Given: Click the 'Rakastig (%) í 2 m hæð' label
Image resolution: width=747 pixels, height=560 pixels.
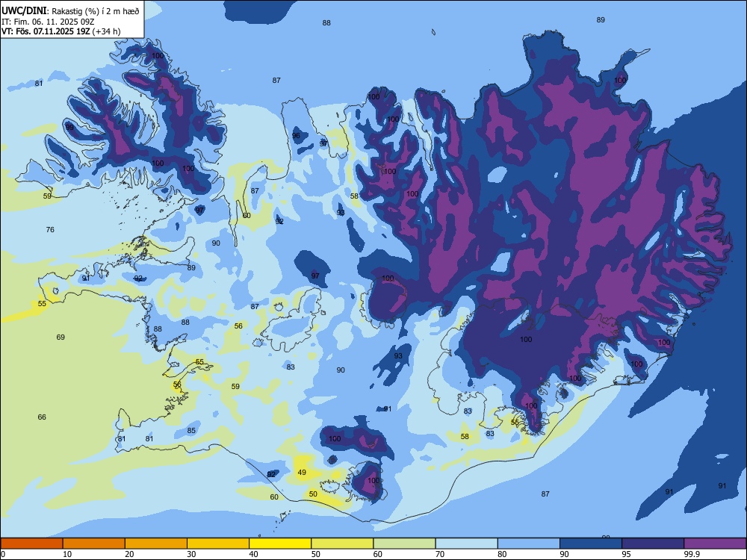Looking at the screenshot, I should [96, 11].
